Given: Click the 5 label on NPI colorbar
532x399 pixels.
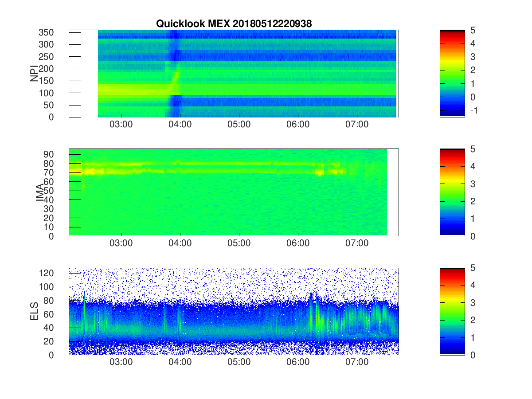Looking at the screenshot, I should [472, 30].
